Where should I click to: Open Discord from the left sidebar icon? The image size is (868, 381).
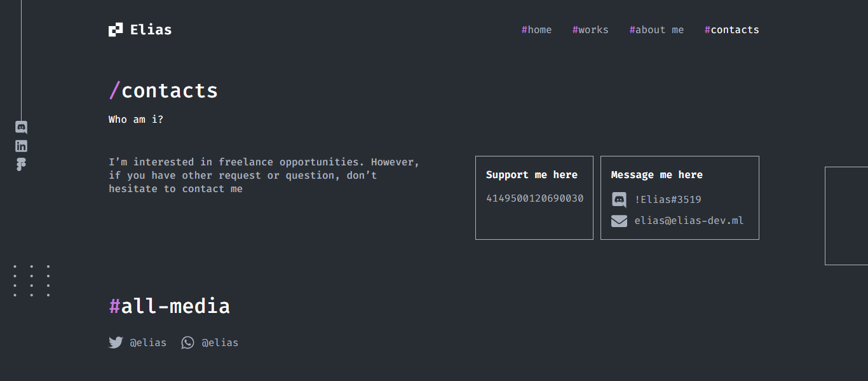tap(21, 127)
